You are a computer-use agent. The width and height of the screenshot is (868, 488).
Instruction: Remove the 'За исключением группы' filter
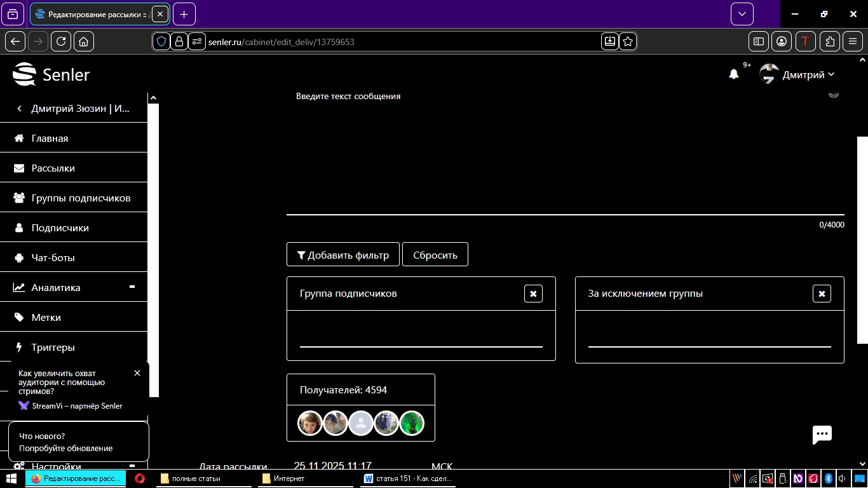[x=822, y=294]
